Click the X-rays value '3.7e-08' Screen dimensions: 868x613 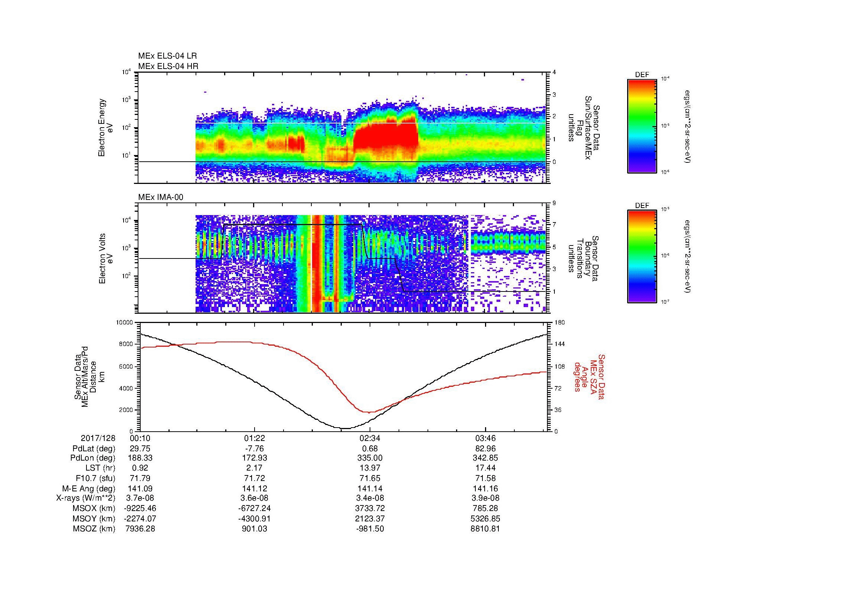(x=140, y=498)
